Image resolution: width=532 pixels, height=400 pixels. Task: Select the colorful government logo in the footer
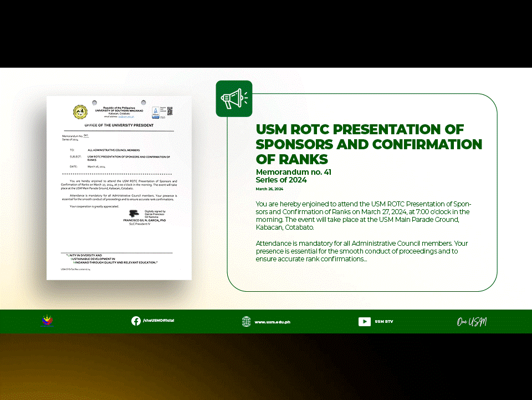pos(47,321)
